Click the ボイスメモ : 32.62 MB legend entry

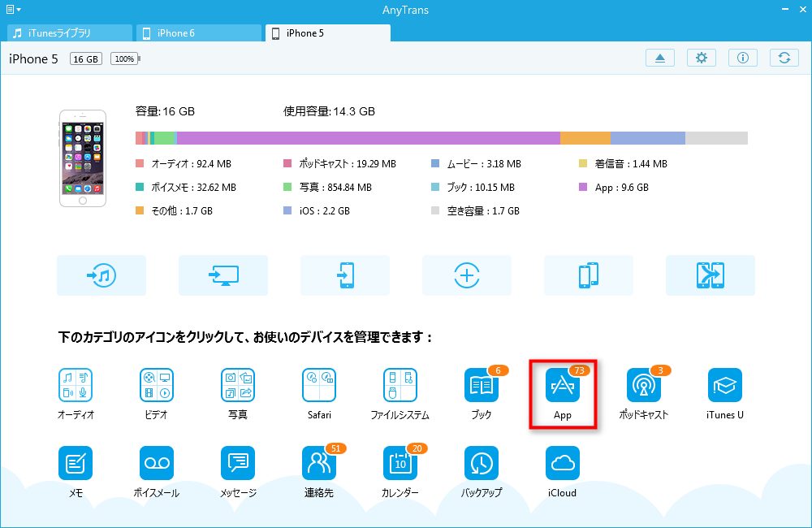(186, 187)
